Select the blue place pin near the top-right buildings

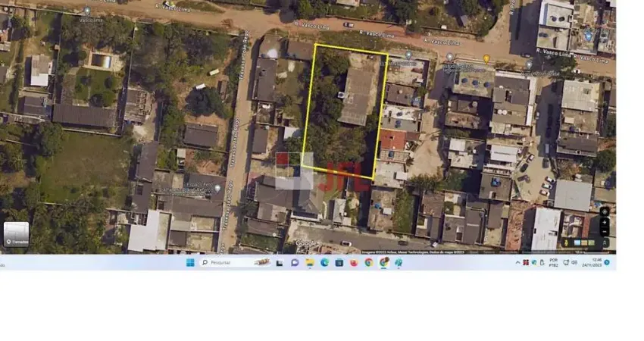pos(589,36)
